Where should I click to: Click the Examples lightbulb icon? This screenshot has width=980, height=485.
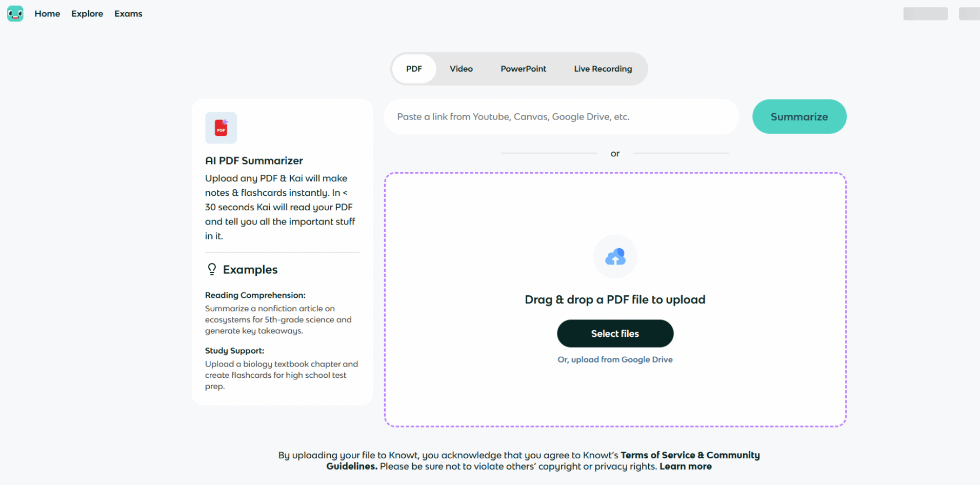point(212,269)
